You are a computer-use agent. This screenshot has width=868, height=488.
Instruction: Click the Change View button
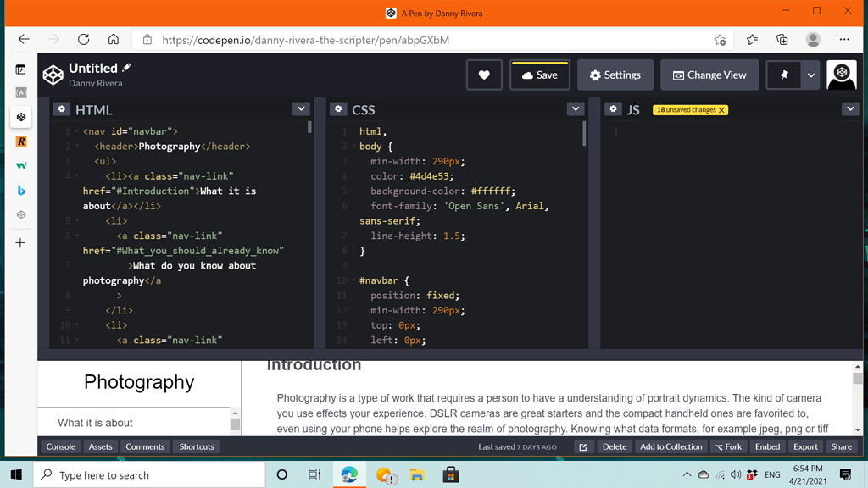tap(709, 75)
